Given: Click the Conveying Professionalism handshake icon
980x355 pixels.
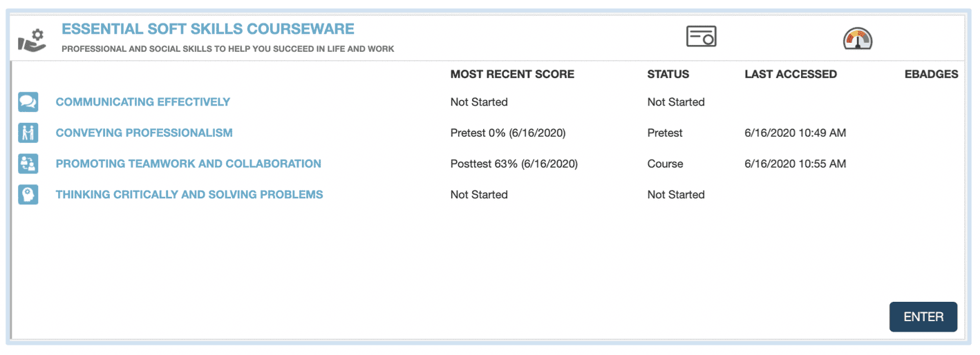Looking at the screenshot, I should [x=28, y=133].
